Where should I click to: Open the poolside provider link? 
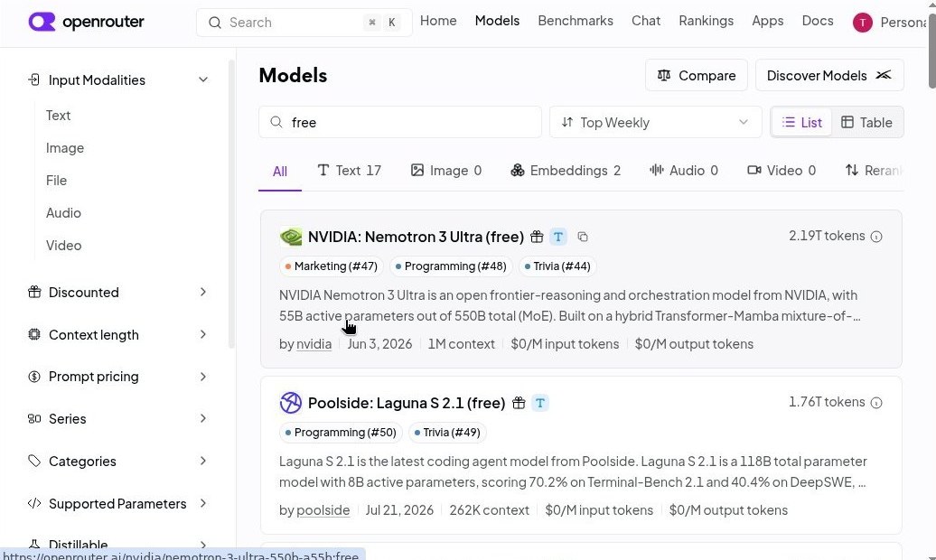point(323,510)
